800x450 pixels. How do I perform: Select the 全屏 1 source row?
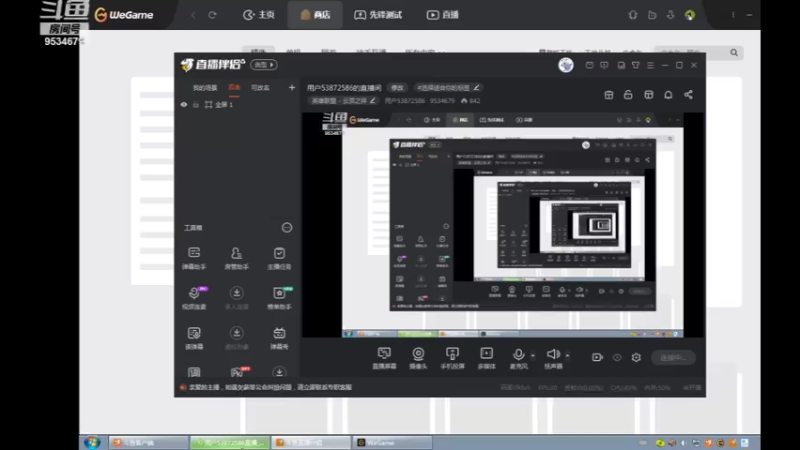237,105
